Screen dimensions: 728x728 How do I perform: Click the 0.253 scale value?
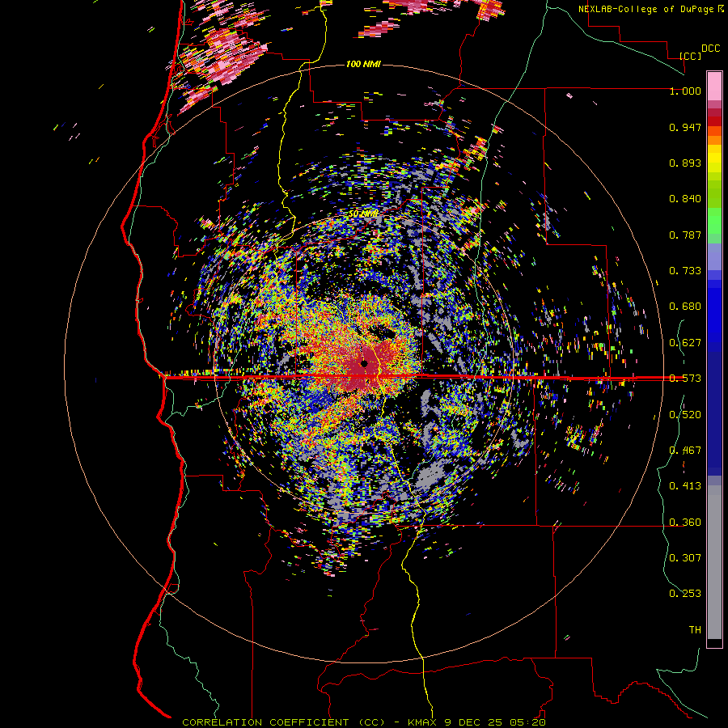click(685, 594)
